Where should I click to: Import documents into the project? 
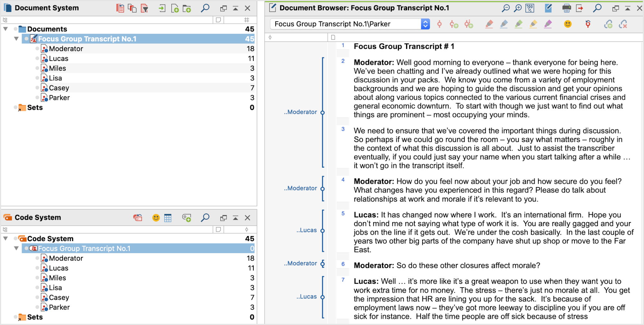[162, 9]
